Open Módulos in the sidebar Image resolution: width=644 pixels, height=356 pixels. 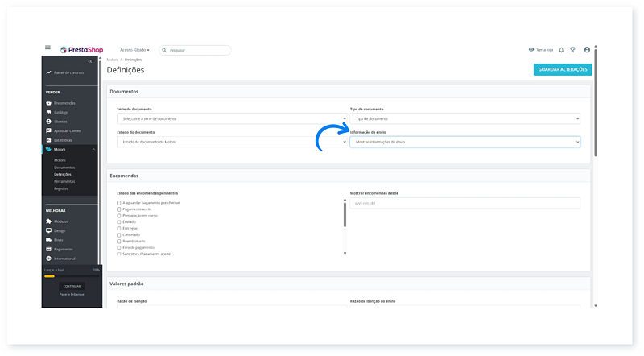pos(62,221)
